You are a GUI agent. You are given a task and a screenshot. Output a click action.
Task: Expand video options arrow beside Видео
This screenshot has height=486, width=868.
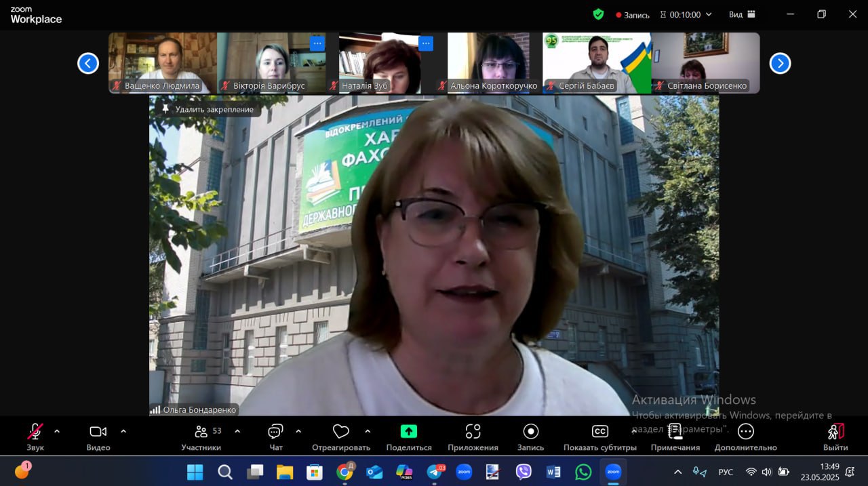pos(123,431)
